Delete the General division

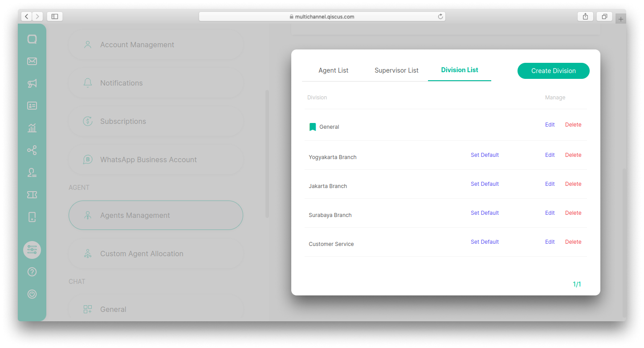pos(573,125)
